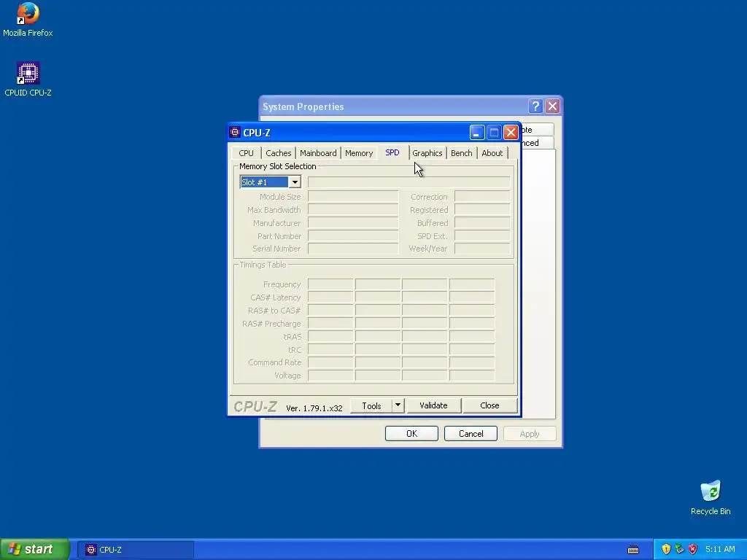Click the Max Bandwidth field
The width and height of the screenshot is (747, 560).
[x=353, y=209]
